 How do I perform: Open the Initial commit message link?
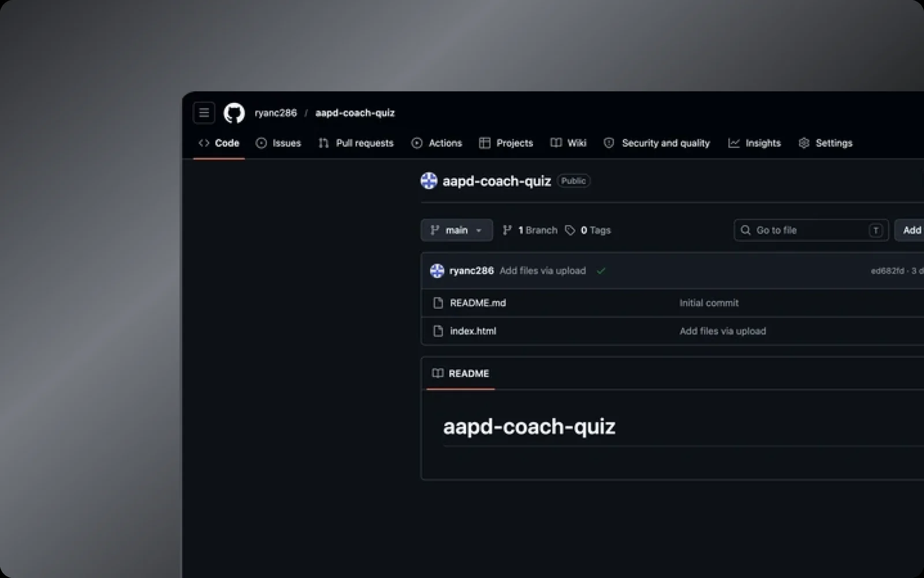click(709, 303)
